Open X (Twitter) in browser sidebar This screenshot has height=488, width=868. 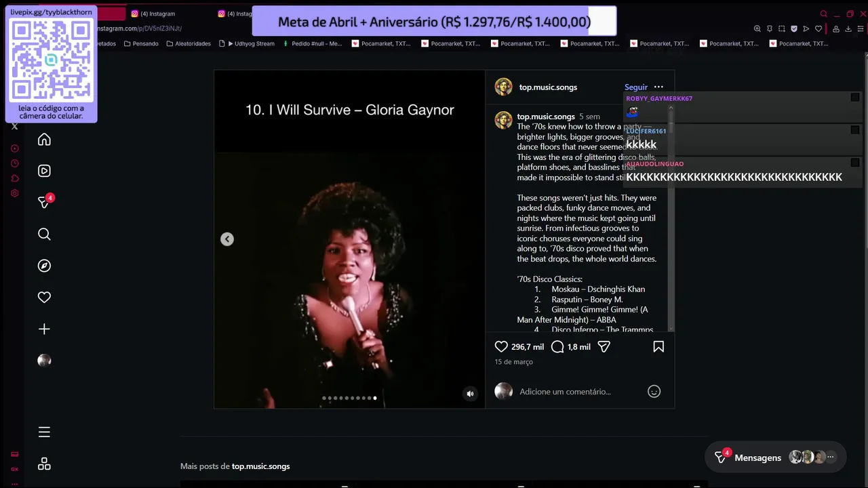click(15, 126)
